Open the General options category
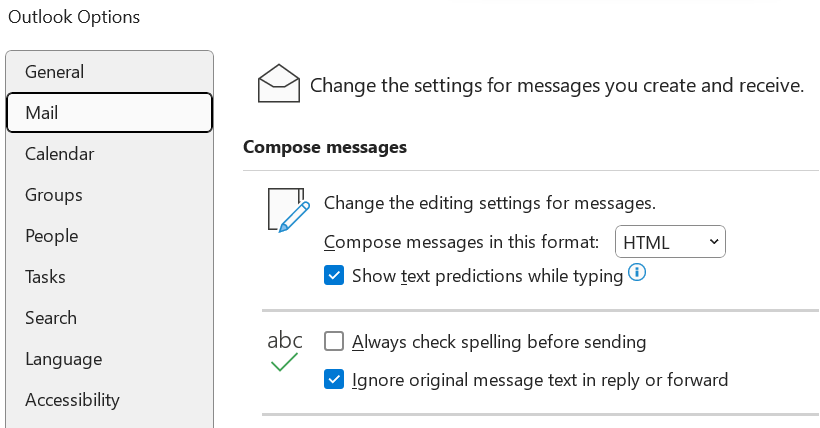Viewport: 820px width, 428px height. coord(55,72)
